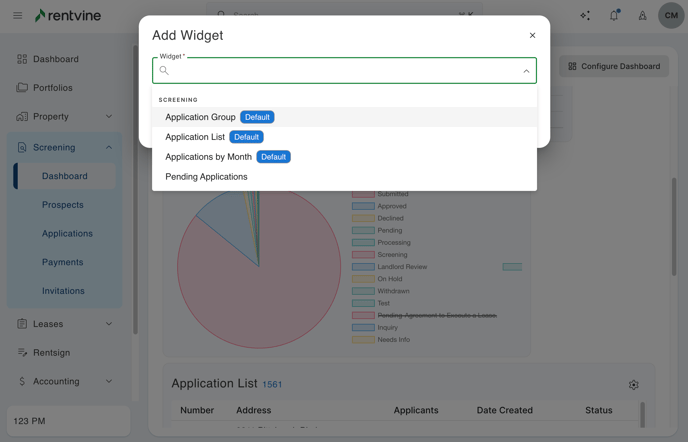
Task: Select Applications by Month option
Action: (x=208, y=157)
